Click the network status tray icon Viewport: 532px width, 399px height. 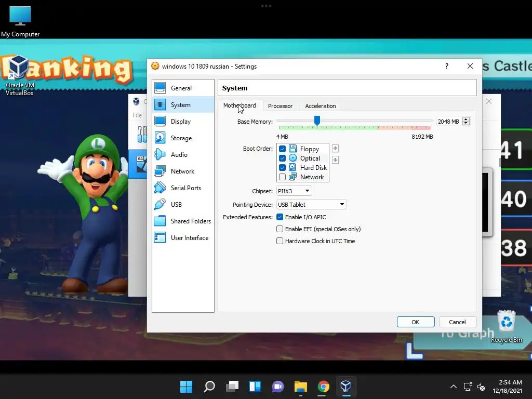tap(468, 387)
